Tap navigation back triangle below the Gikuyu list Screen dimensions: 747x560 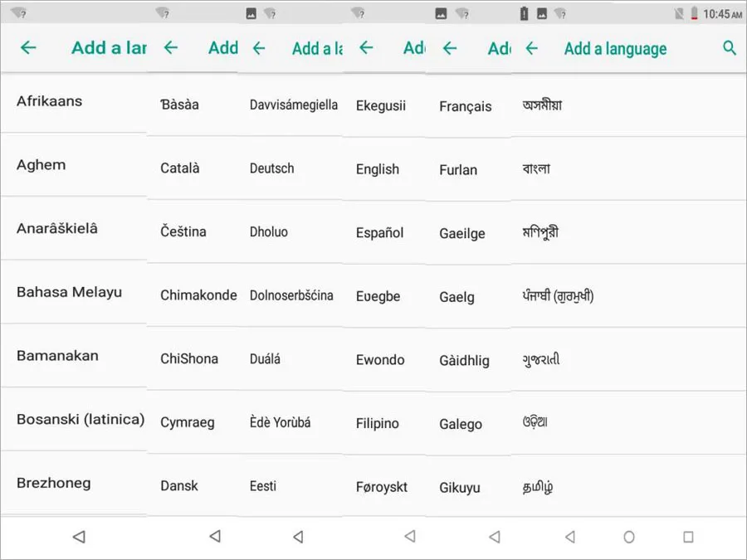pyautogui.click(x=495, y=537)
